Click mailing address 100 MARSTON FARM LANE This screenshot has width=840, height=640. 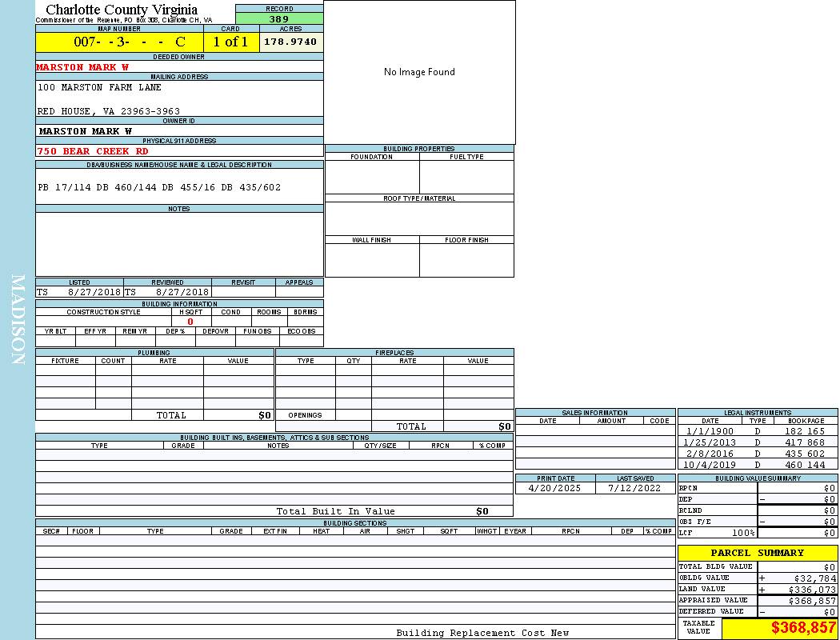(x=100, y=87)
